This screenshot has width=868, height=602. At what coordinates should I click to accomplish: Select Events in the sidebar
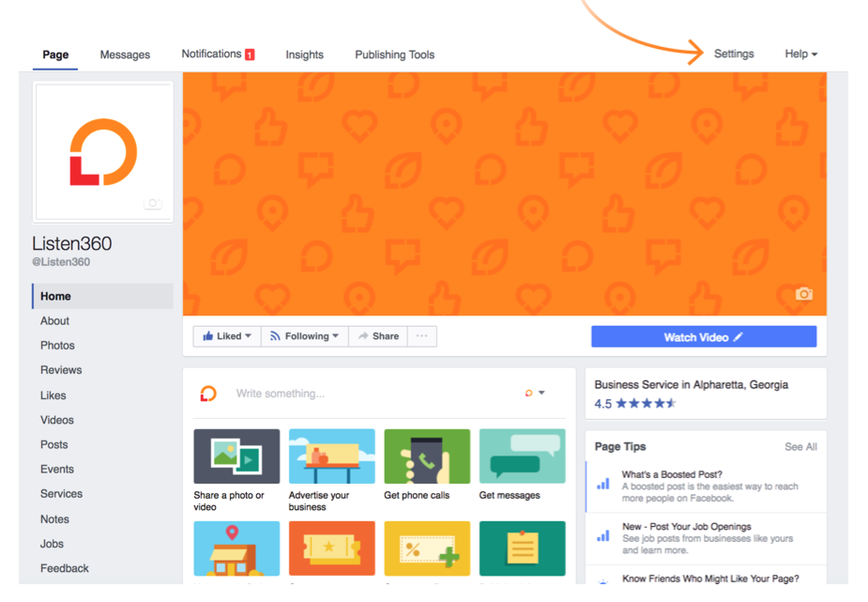point(57,469)
